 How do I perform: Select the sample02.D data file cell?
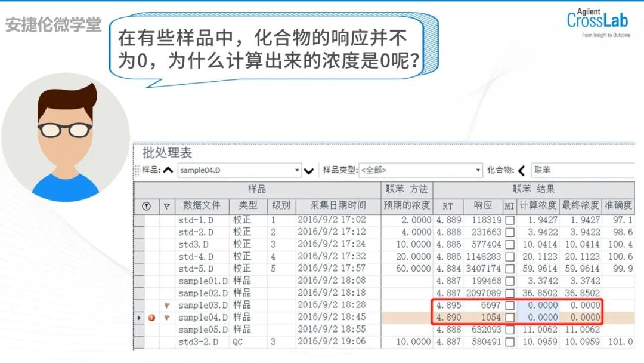(x=202, y=294)
